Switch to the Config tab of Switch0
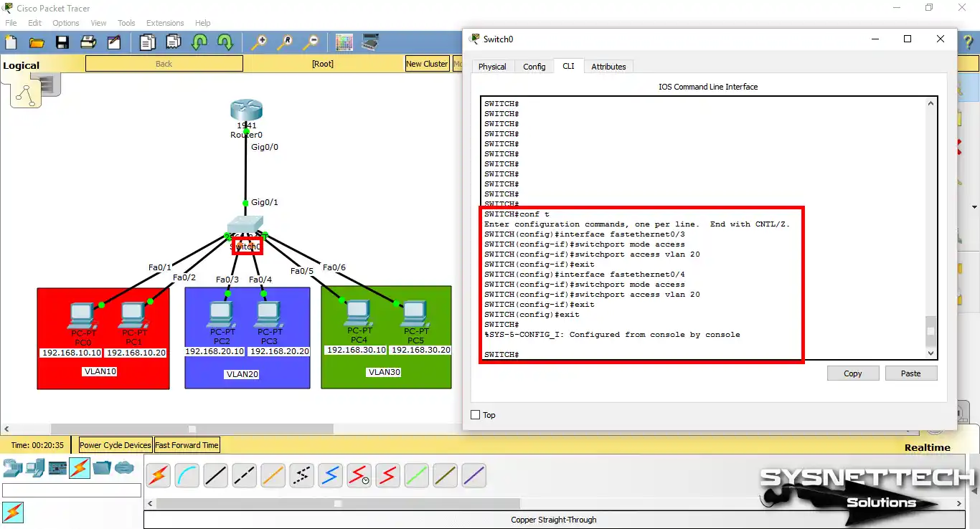Screen dimensions: 980x529 click(x=534, y=66)
